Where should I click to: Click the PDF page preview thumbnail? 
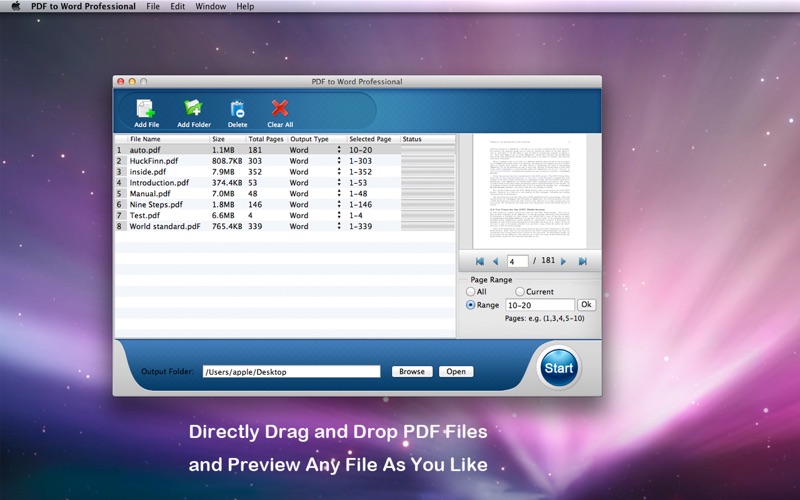pyautogui.click(x=530, y=191)
